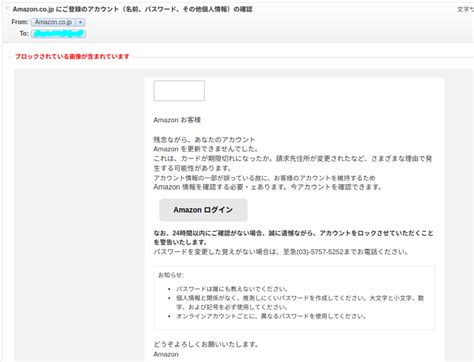The height and width of the screenshot is (362, 474).
Task: Click the closing 'どうぞよろしくお願いいたします'
Action: tap(206, 344)
